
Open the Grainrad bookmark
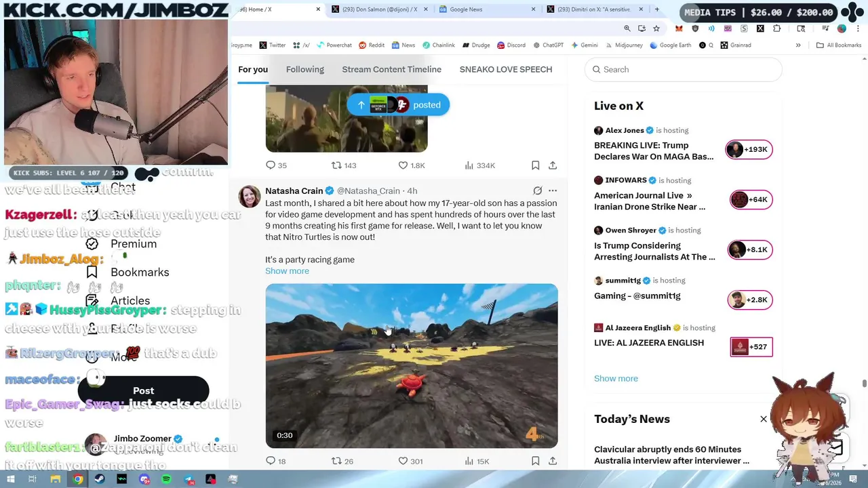tap(736, 45)
